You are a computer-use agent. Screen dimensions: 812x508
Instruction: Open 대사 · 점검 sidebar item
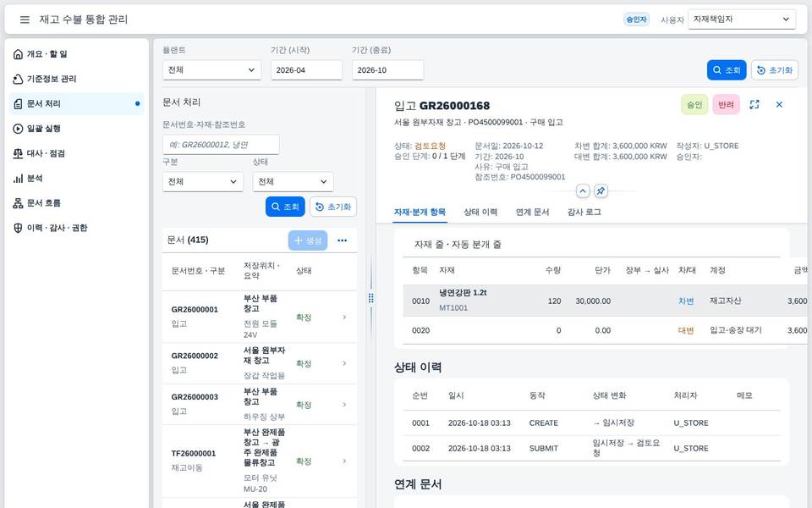(x=76, y=153)
